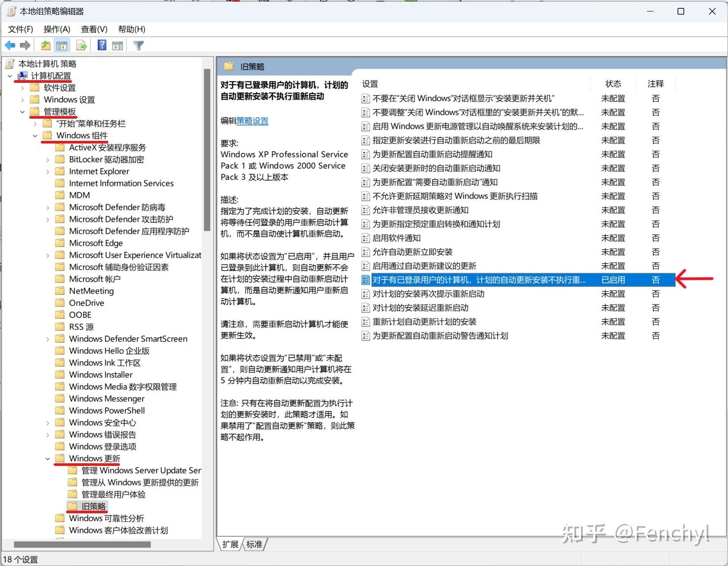Click policy icon beside 对计划的安装延迟重新启动

pos(366,308)
